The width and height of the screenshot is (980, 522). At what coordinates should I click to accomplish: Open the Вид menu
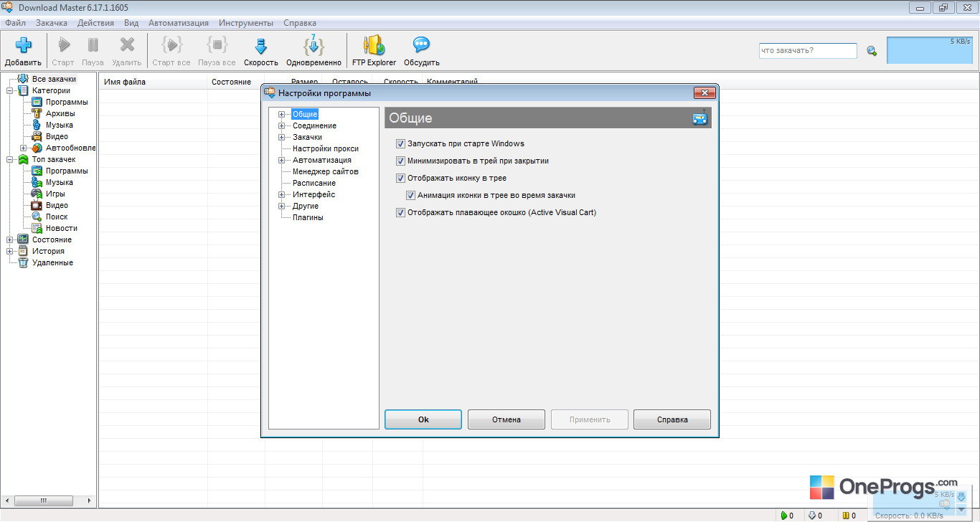coord(131,23)
